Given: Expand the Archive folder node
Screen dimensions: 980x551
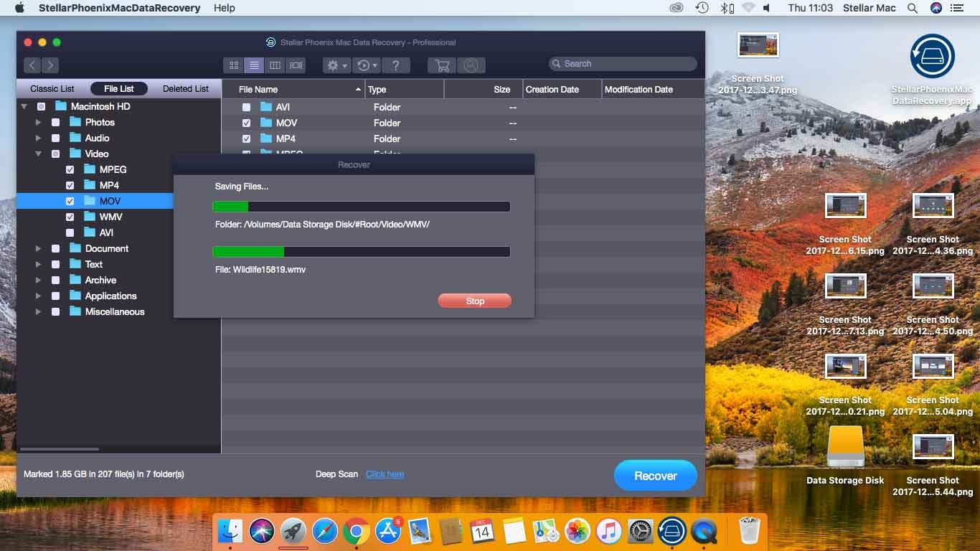Looking at the screenshot, I should 38,280.
